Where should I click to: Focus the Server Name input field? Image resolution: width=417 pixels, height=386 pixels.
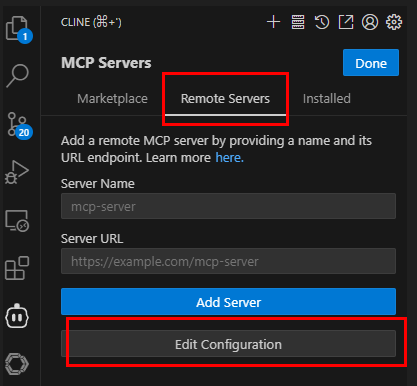[x=228, y=206]
